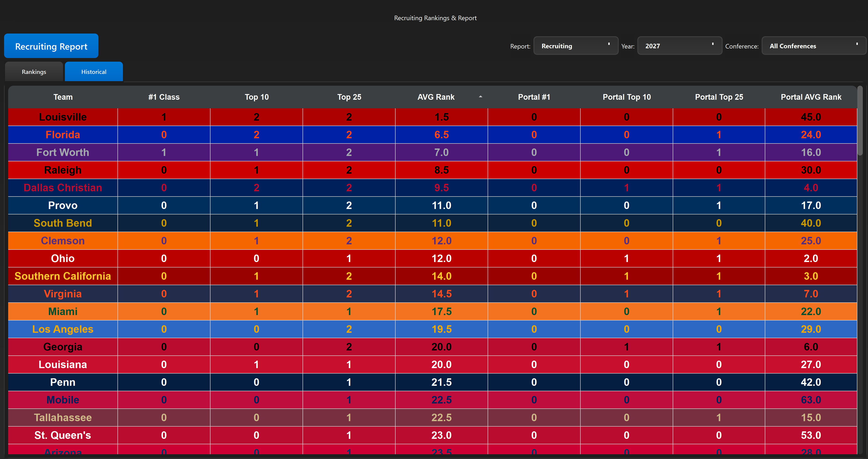Expand the All Conferences dropdown

pyautogui.click(x=814, y=46)
